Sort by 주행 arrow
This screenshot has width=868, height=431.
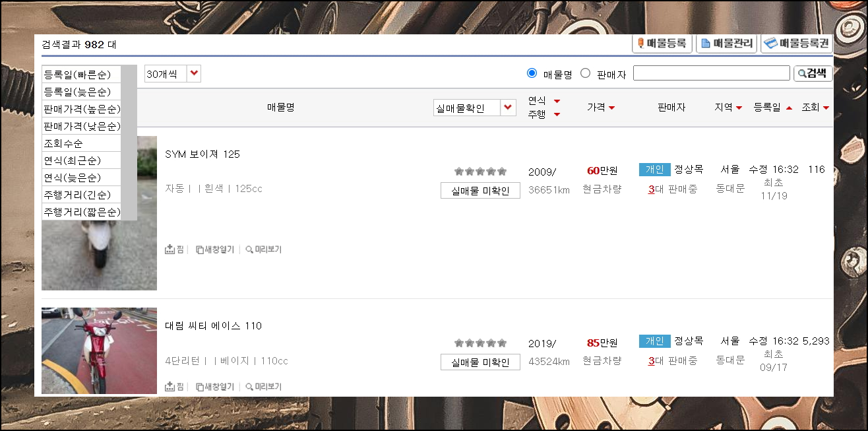(557, 115)
